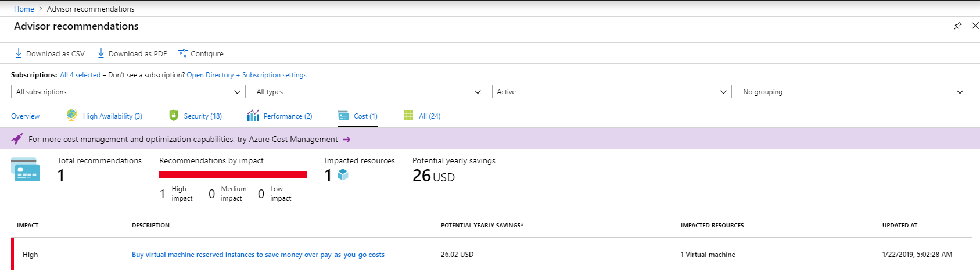Open the All types dropdown
The width and height of the screenshot is (980, 279).
(369, 92)
